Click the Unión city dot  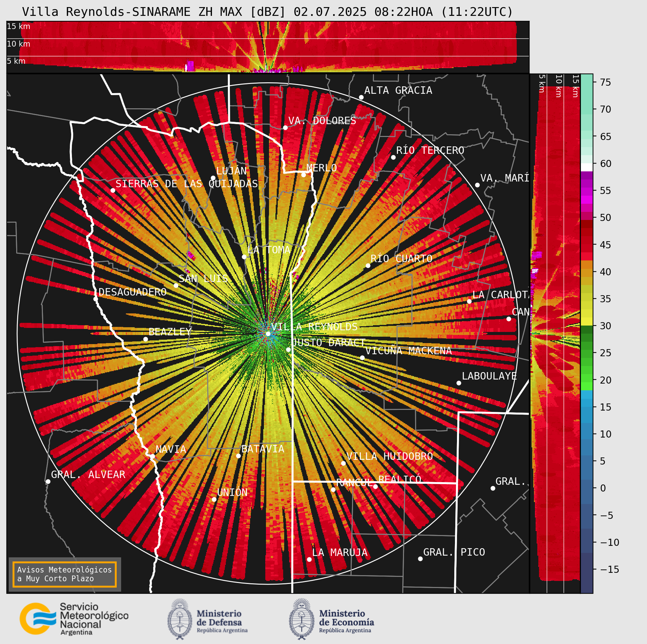214,499
